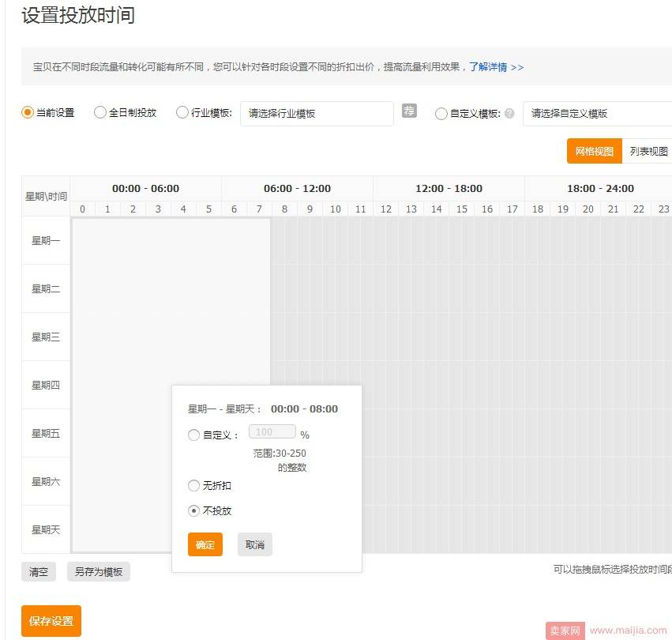The image size is (672, 640).
Task: Choose the 自定义模板 radio button
Action: coord(441,114)
